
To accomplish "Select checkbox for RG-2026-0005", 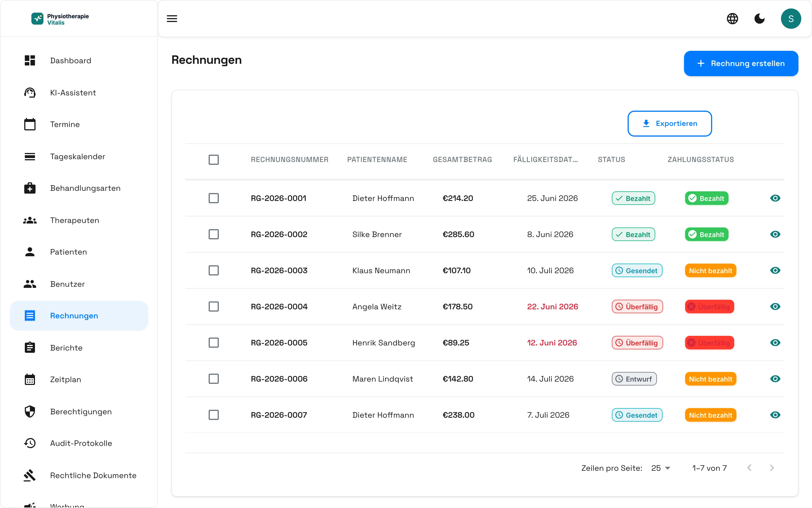I will [214, 343].
